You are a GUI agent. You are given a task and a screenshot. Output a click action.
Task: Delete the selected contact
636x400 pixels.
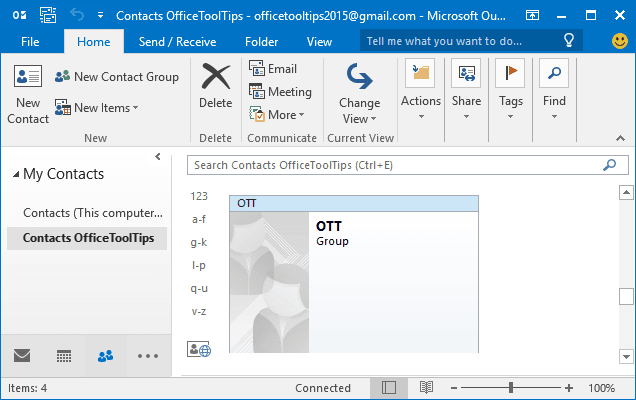(x=215, y=86)
